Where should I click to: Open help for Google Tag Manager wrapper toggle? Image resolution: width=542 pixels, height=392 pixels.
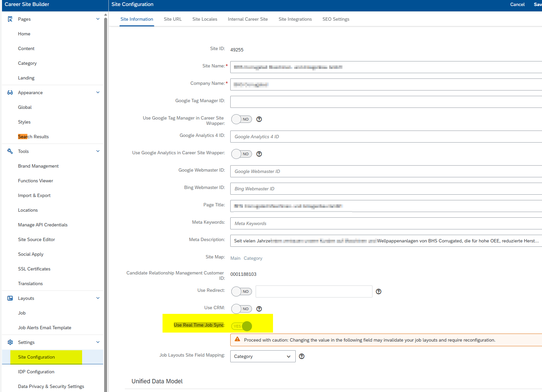click(259, 119)
